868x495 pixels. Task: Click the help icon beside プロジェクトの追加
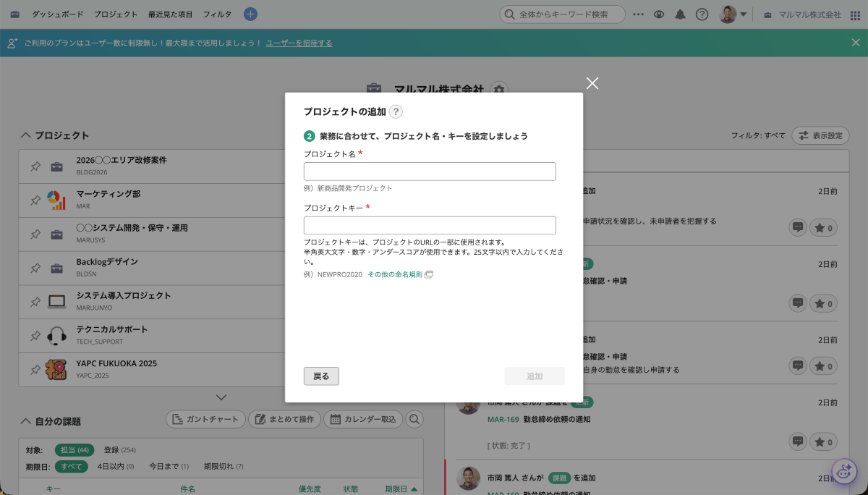396,111
